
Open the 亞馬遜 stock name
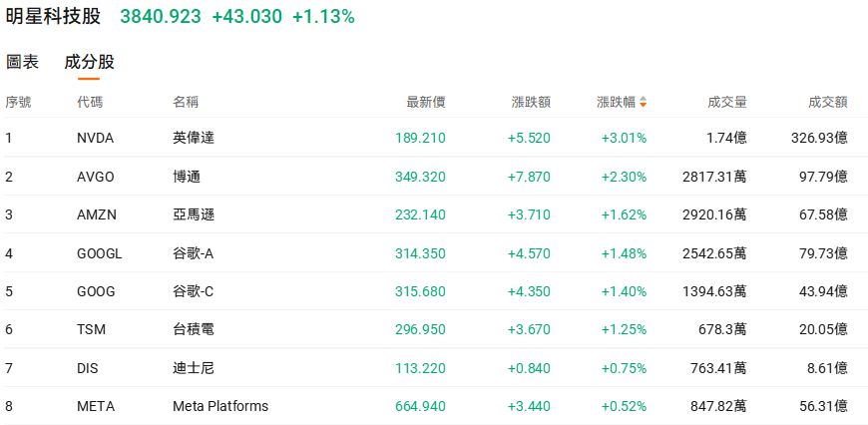(193, 214)
